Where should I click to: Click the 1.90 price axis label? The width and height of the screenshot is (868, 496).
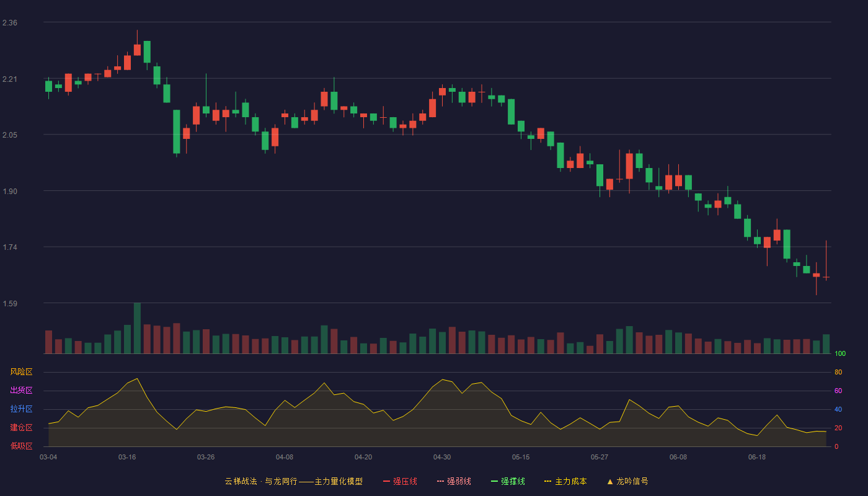click(x=10, y=192)
